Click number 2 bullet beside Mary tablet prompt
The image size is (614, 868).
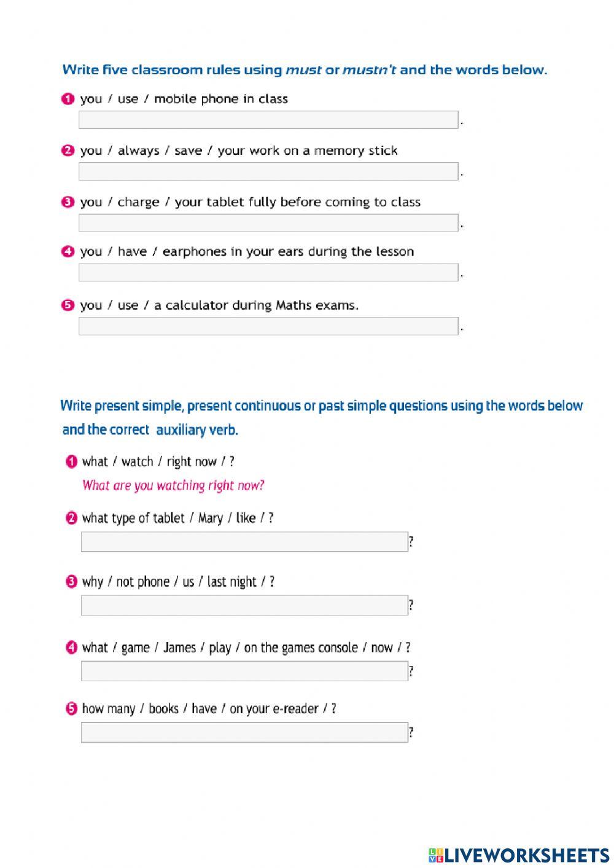[71, 518]
